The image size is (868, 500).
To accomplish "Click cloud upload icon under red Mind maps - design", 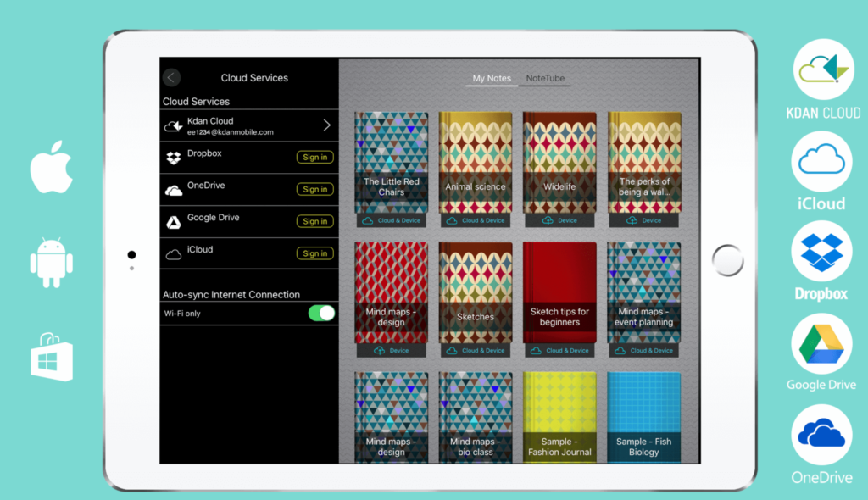I will [379, 351].
